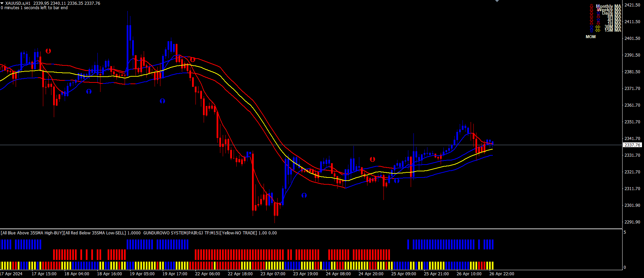This screenshot has width=644, height=278.
Task: Select the blue signal marker near 23 Apr 19:00
Action: (304, 195)
